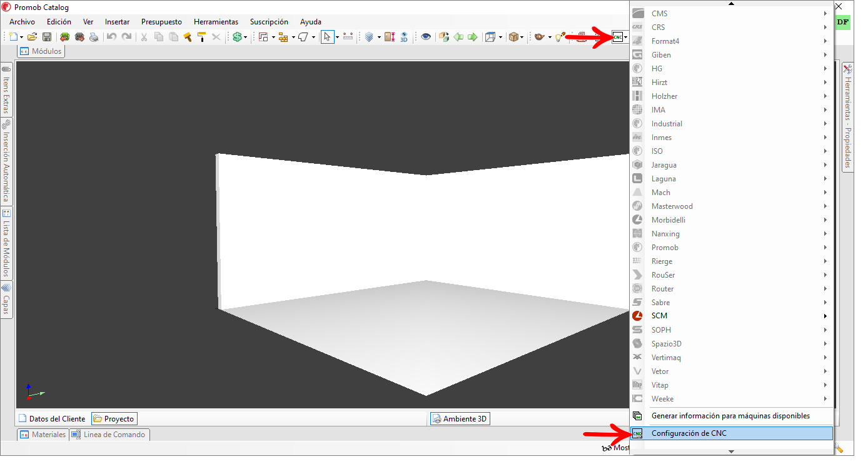
Task: Click the layers stack icon
Action: [x=369, y=37]
